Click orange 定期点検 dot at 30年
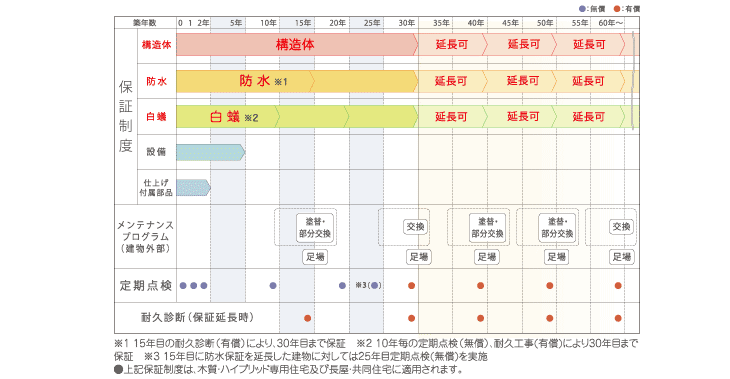The height and width of the screenshot is (379, 730). click(412, 285)
